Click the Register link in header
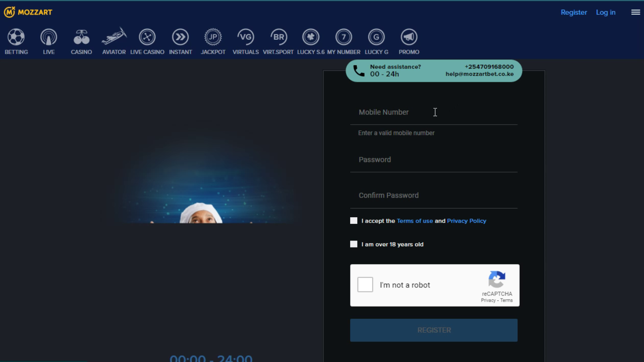Image resolution: width=644 pixels, height=362 pixels. coord(574,13)
